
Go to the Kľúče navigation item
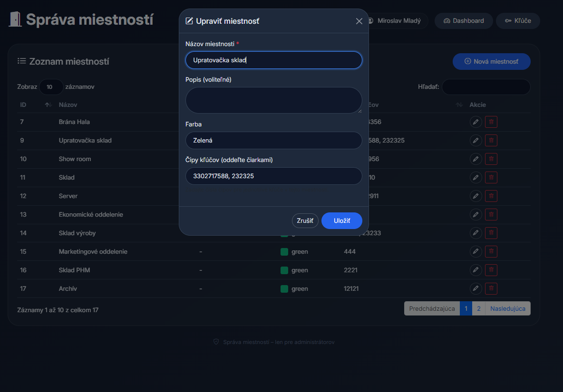pos(518,21)
